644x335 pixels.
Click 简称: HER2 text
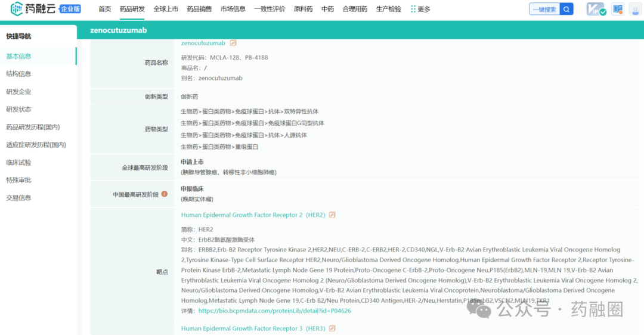197,229
